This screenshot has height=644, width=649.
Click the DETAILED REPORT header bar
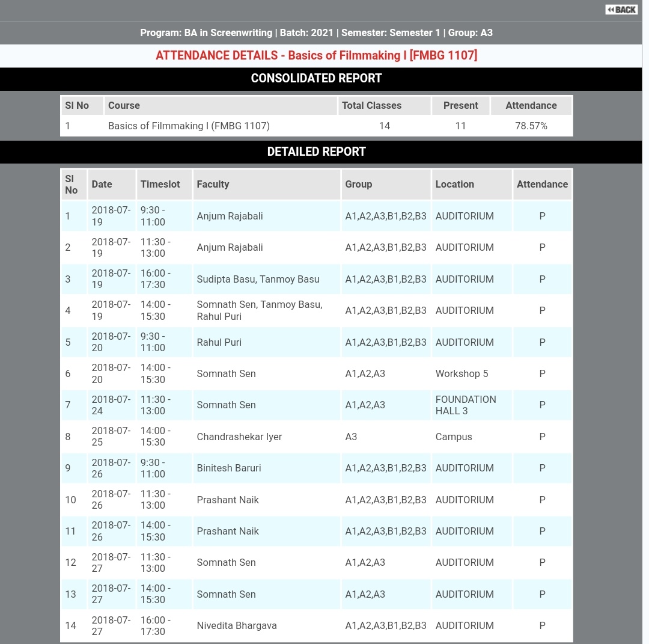[x=316, y=152]
